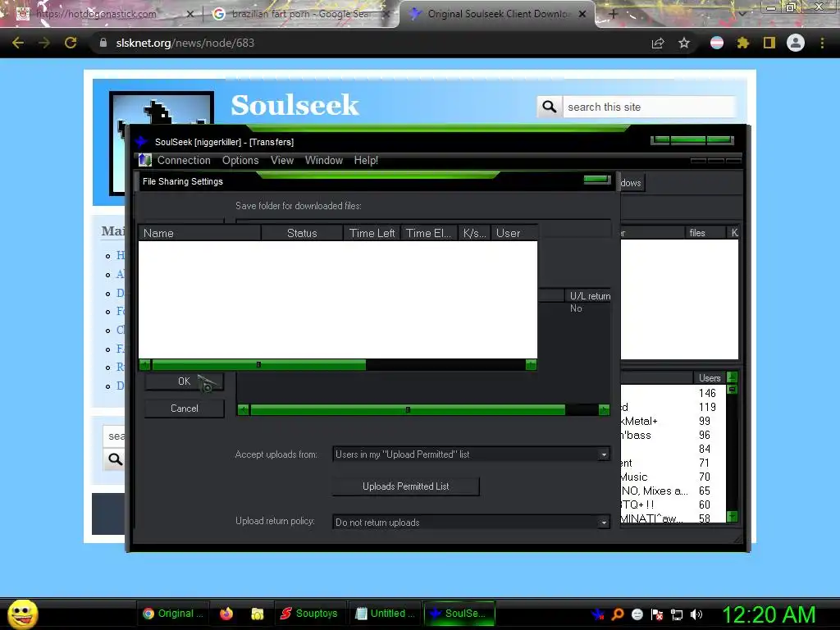Dismiss the dialog with Cancel
840x630 pixels.
[x=184, y=409]
